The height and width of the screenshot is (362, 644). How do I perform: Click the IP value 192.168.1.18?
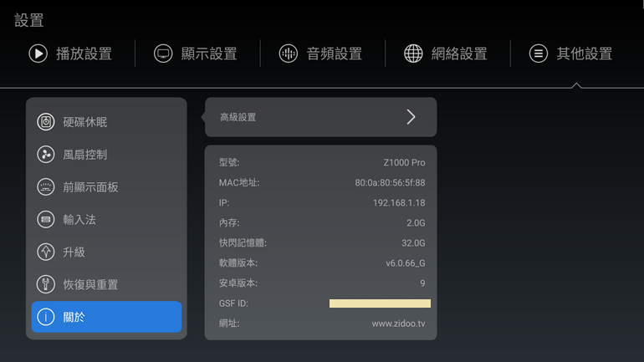(x=399, y=203)
